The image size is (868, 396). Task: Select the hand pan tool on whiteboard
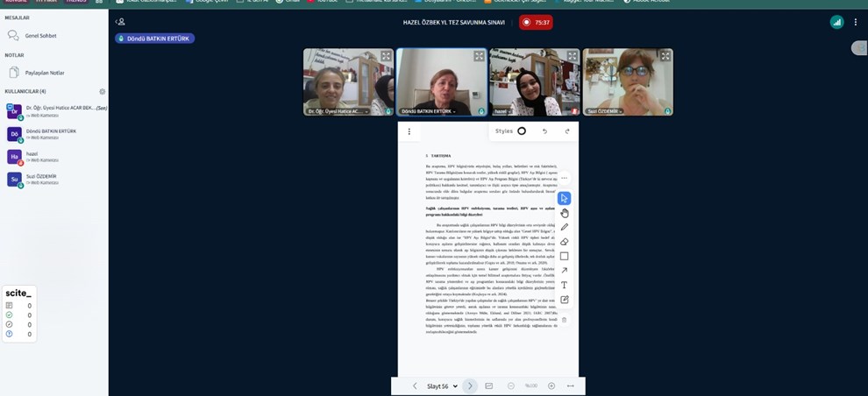tap(565, 213)
